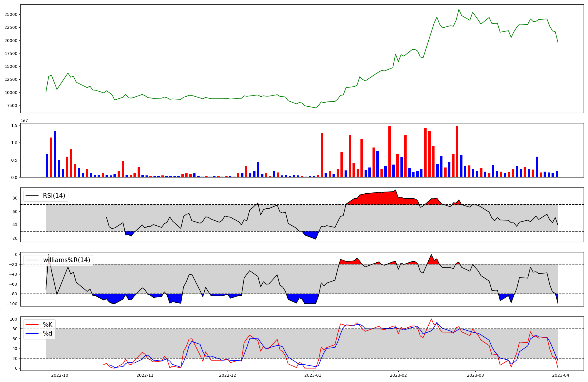
Task: Select the 2023-02 date tick label
Action: pyautogui.click(x=398, y=375)
